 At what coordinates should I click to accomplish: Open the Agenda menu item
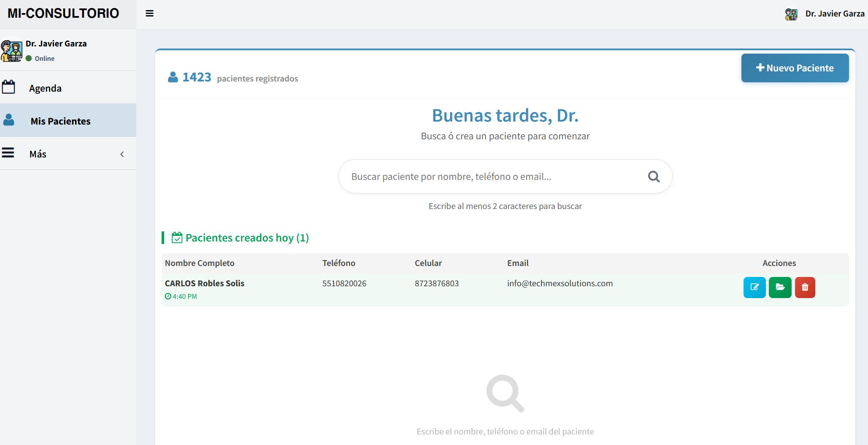point(68,88)
